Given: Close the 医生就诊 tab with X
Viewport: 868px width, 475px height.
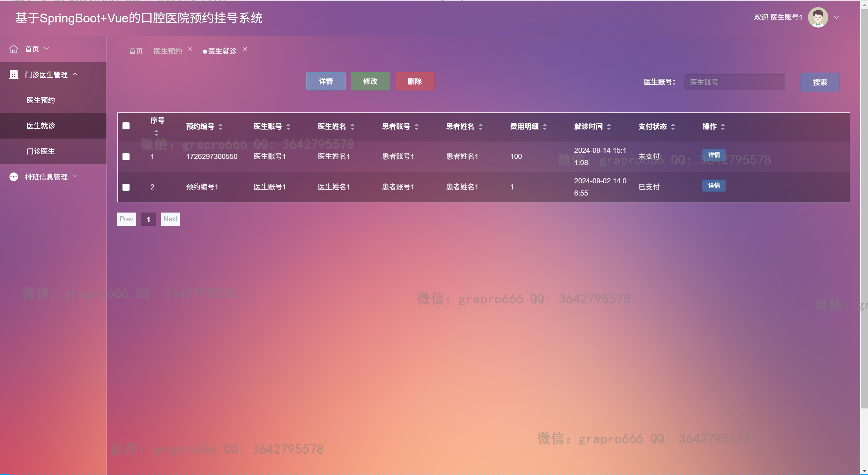Looking at the screenshot, I should (245, 49).
